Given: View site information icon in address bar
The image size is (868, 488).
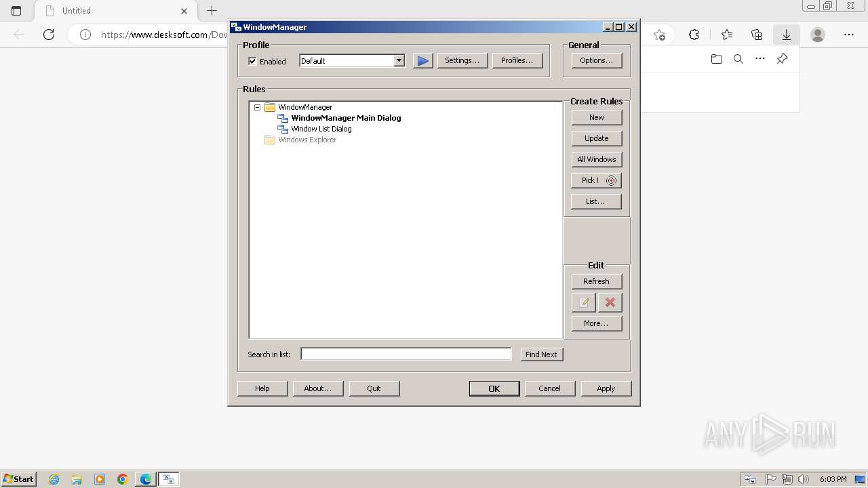Looking at the screenshot, I should (85, 35).
